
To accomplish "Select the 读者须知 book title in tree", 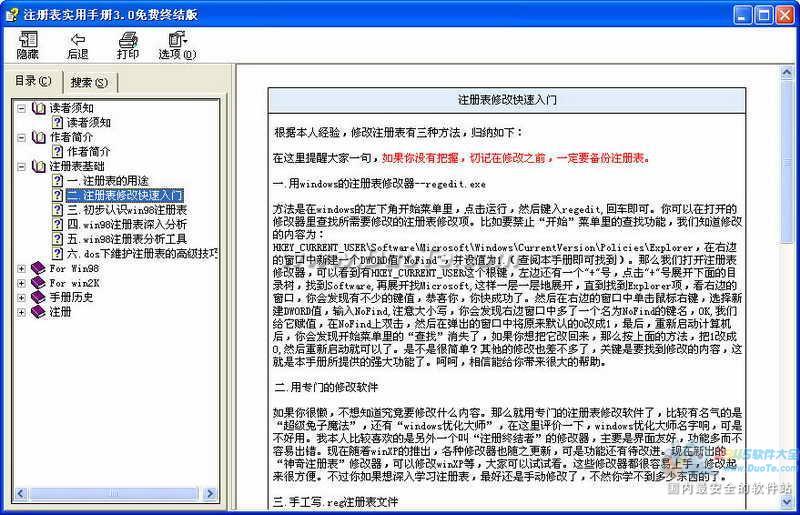I will point(71,108).
